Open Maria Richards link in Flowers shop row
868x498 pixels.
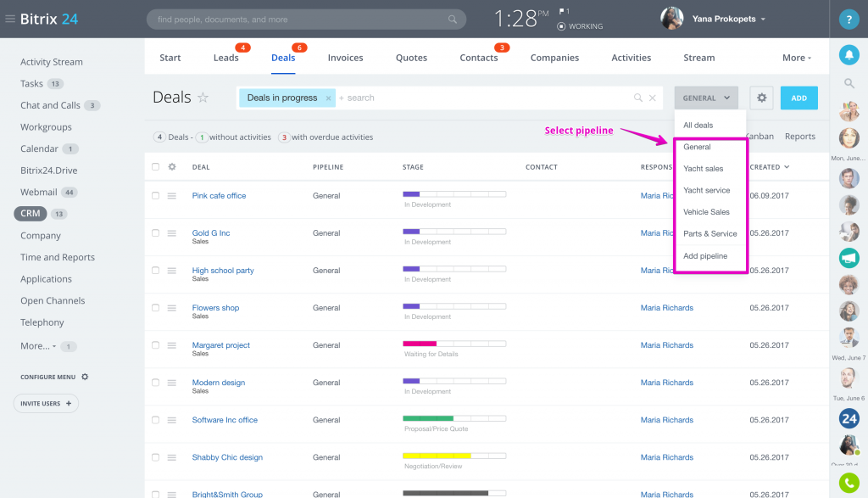[666, 308]
